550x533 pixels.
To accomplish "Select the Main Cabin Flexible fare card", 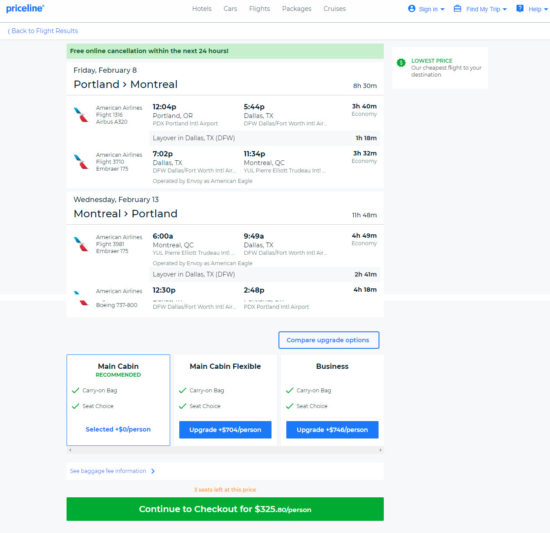I will tap(225, 400).
